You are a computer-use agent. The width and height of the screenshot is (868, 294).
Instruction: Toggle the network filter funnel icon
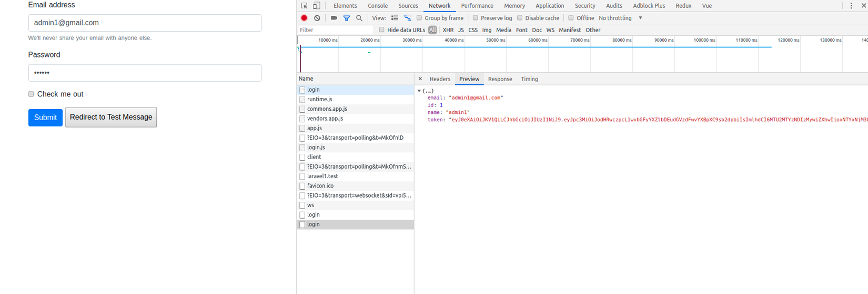347,18
